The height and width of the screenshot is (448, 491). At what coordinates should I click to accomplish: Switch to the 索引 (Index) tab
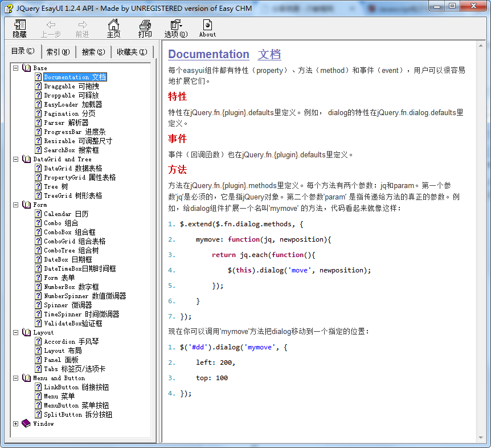58,52
